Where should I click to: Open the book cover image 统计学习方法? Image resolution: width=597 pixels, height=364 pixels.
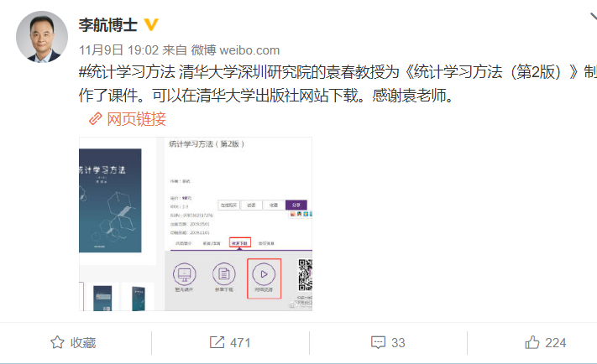click(x=110, y=200)
